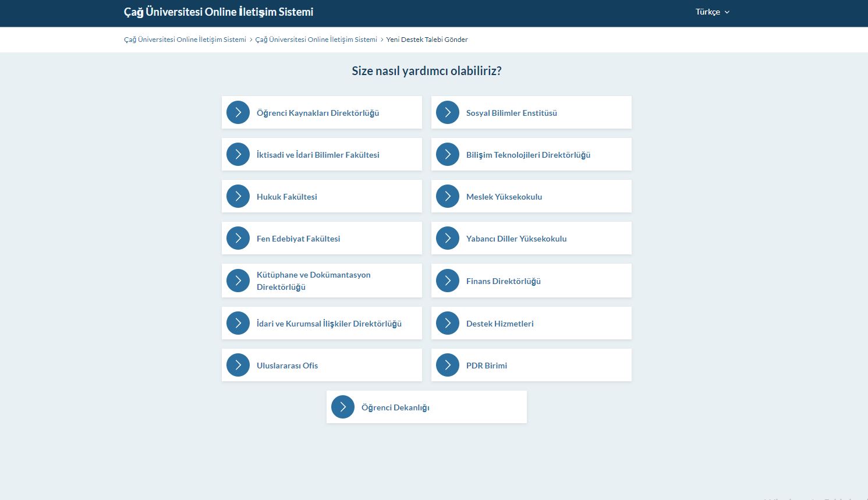
Task: Open Fen Edebiyat Fakültesi option
Action: point(298,239)
